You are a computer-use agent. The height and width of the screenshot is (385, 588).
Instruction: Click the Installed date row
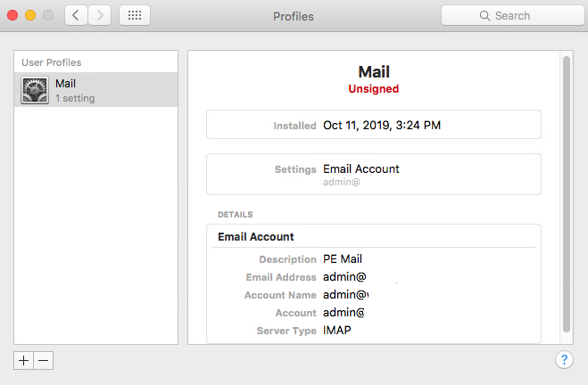(x=374, y=125)
